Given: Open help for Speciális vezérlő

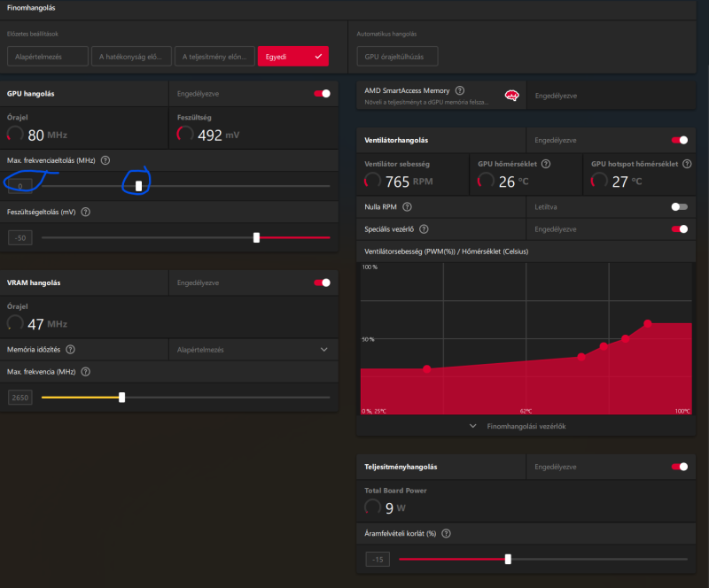Looking at the screenshot, I should 424,229.
